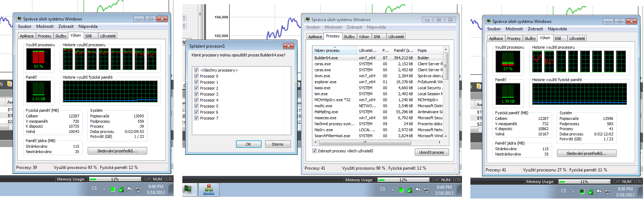644x201 pixels.
Task: Click CS language indicator at 9:49 PM
Action: pyautogui.click(x=382, y=189)
